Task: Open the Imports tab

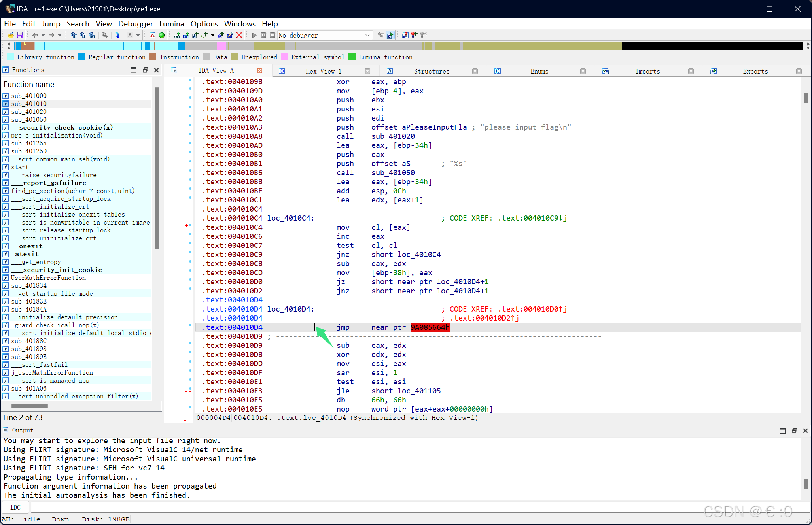Action: [x=647, y=71]
